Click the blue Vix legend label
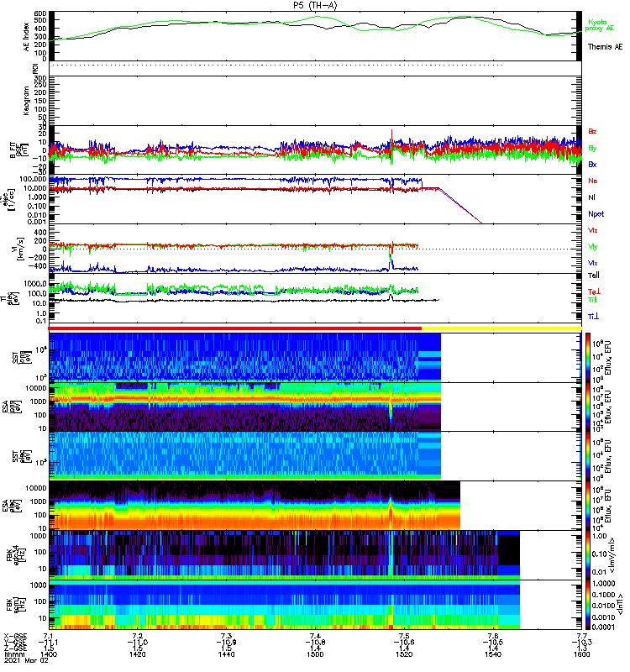This screenshot has height=672, width=630. pos(593,263)
